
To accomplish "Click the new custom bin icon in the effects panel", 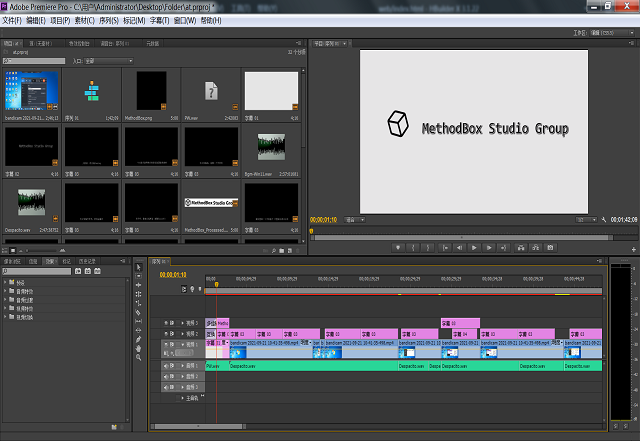I will [x=114, y=427].
